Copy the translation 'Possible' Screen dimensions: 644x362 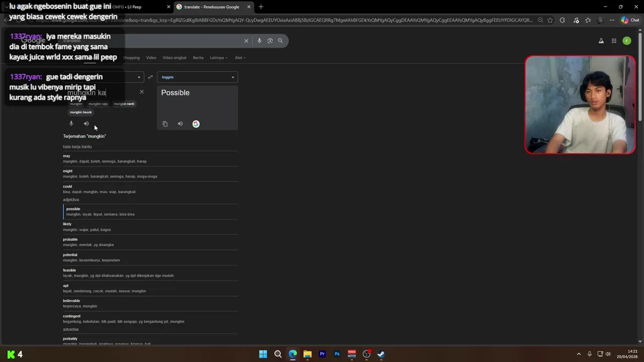point(165,124)
